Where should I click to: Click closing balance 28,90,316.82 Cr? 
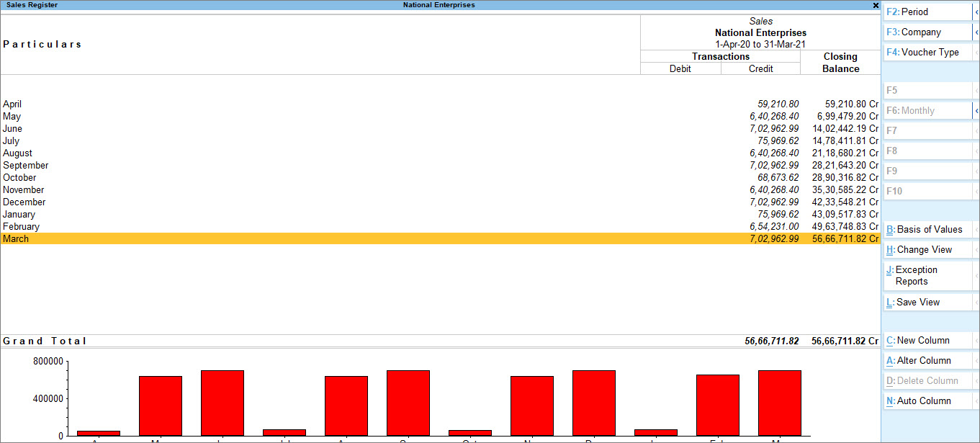point(845,178)
